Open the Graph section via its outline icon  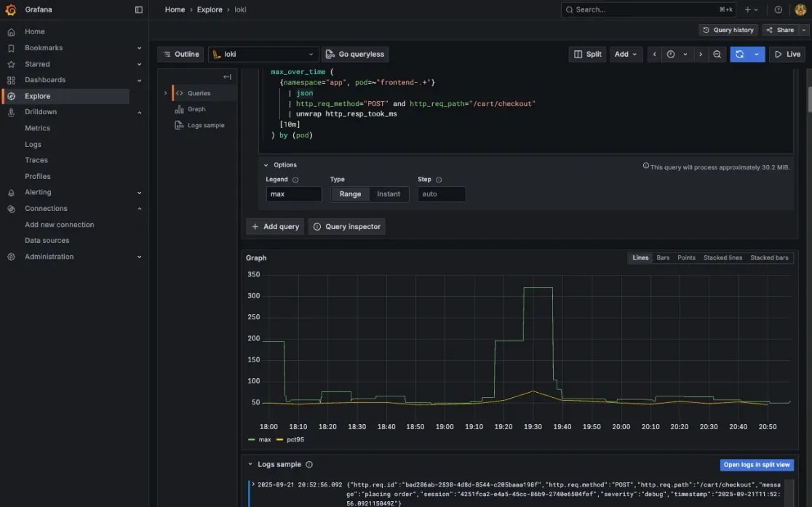tap(178, 109)
